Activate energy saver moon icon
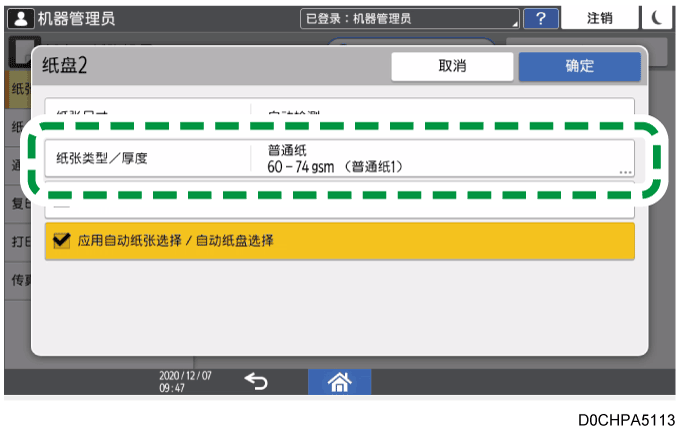The width and height of the screenshot is (679, 431). coord(656,18)
